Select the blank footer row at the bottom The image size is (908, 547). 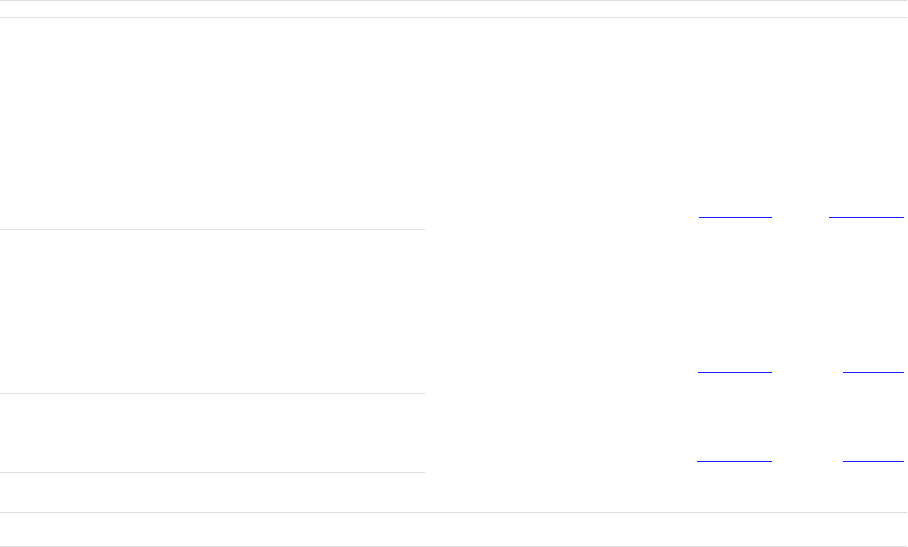(x=453, y=529)
